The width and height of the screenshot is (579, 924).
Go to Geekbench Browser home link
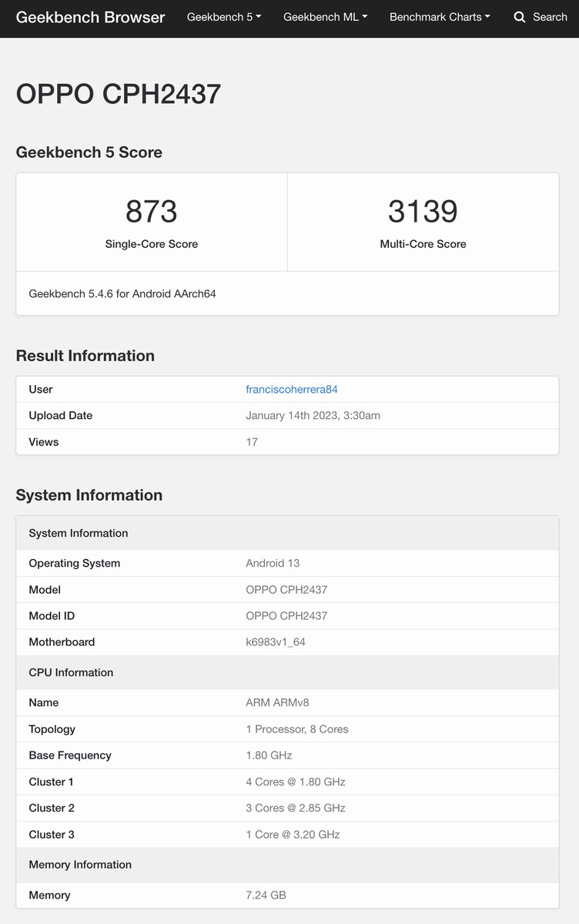pyautogui.click(x=90, y=17)
